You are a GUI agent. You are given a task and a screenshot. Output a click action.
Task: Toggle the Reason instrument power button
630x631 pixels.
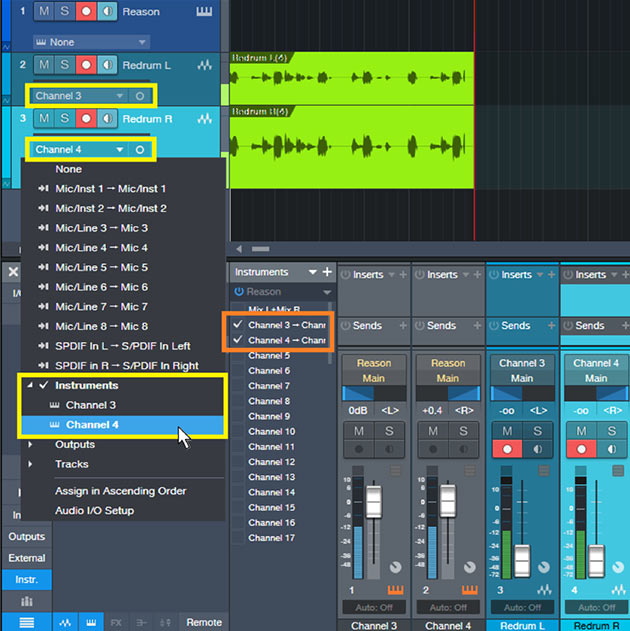tap(239, 292)
